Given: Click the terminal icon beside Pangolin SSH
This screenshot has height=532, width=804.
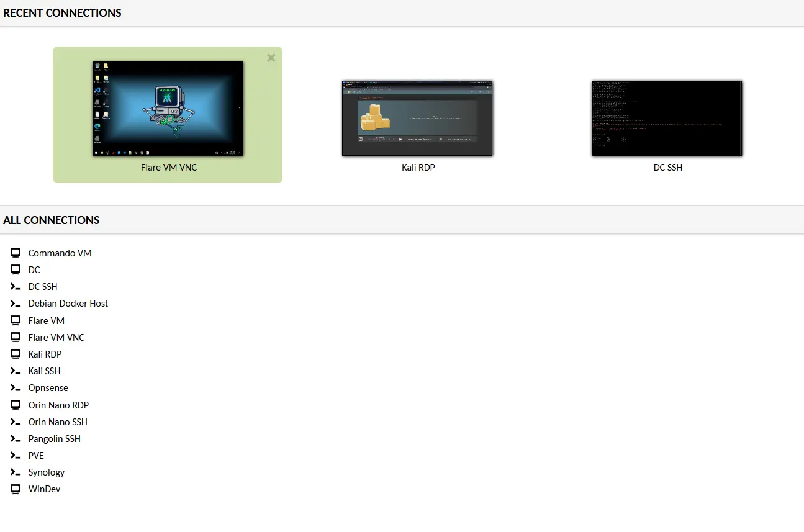Looking at the screenshot, I should tap(16, 439).
